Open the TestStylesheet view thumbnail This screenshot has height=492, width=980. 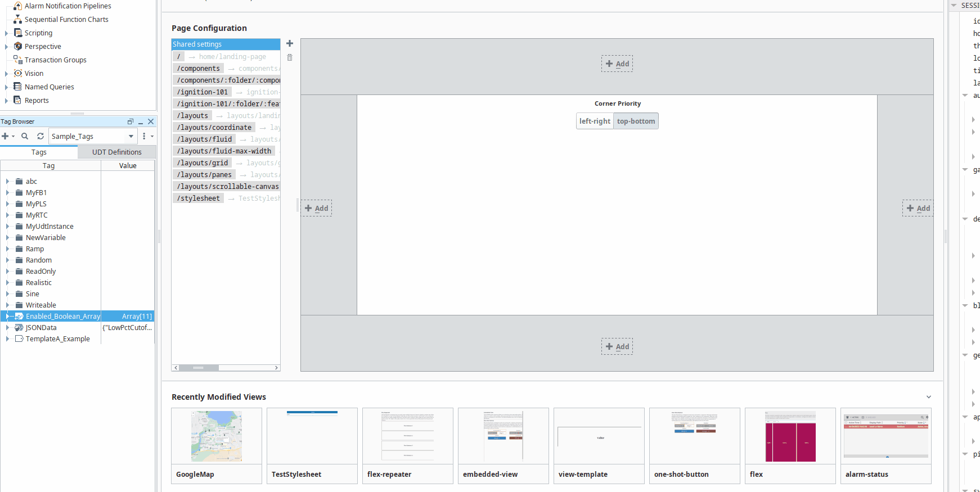coord(312,446)
